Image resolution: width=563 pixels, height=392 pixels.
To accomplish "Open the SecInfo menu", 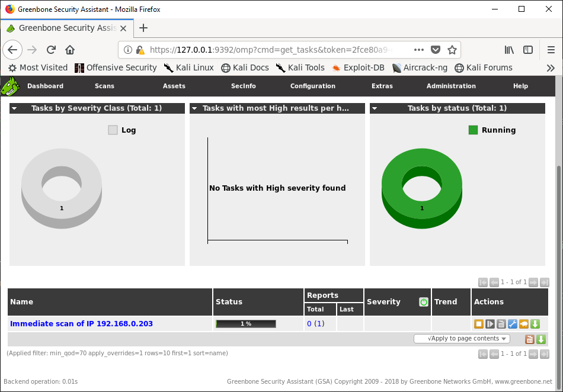I will (244, 86).
